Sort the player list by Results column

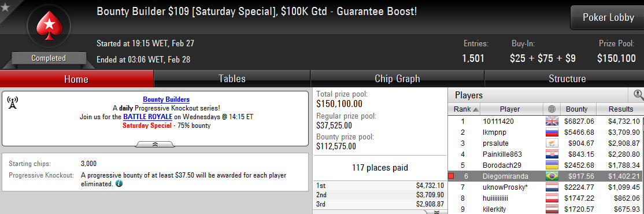(621, 109)
